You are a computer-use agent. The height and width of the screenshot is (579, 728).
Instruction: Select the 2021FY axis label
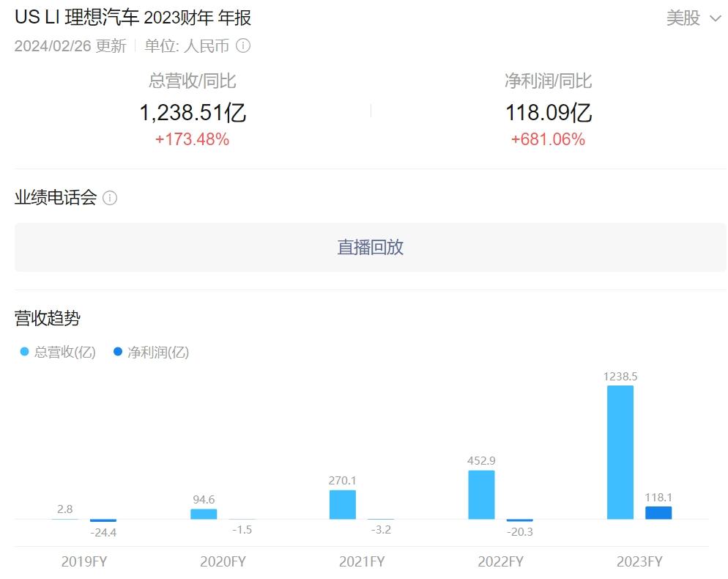click(362, 562)
